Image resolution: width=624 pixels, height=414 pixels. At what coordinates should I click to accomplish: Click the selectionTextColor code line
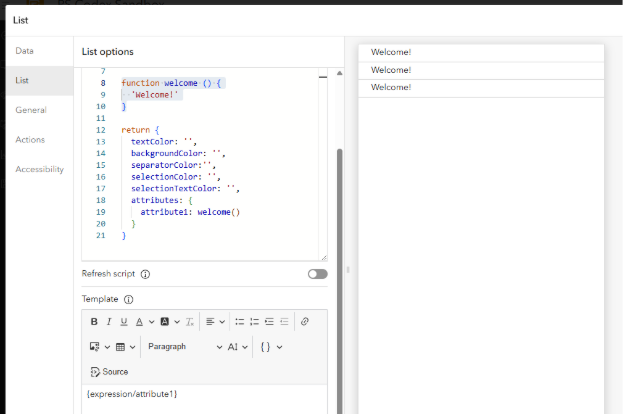pyautogui.click(x=185, y=189)
